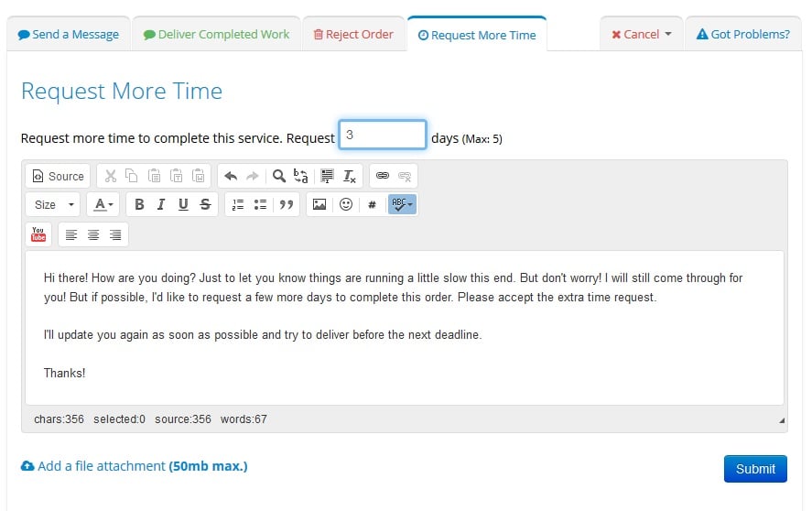Image resolution: width=812 pixels, height=511 pixels.
Task: Click the Insert Image icon
Action: pos(319,204)
